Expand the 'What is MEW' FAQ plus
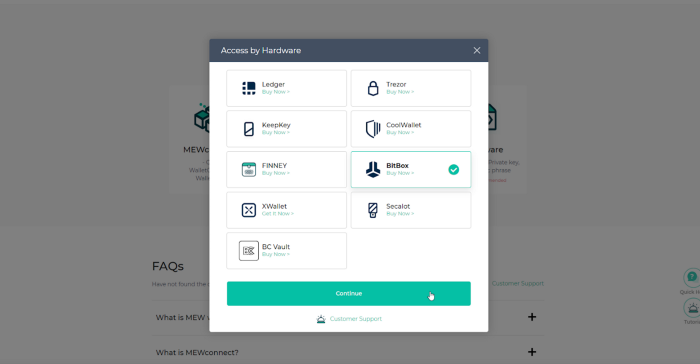Screen dimensions: 700x364 tap(532, 317)
